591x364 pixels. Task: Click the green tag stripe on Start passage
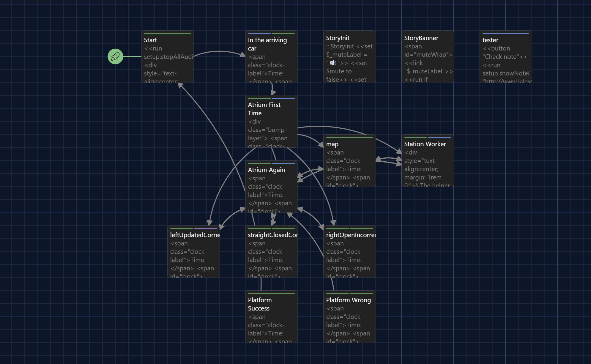point(167,34)
